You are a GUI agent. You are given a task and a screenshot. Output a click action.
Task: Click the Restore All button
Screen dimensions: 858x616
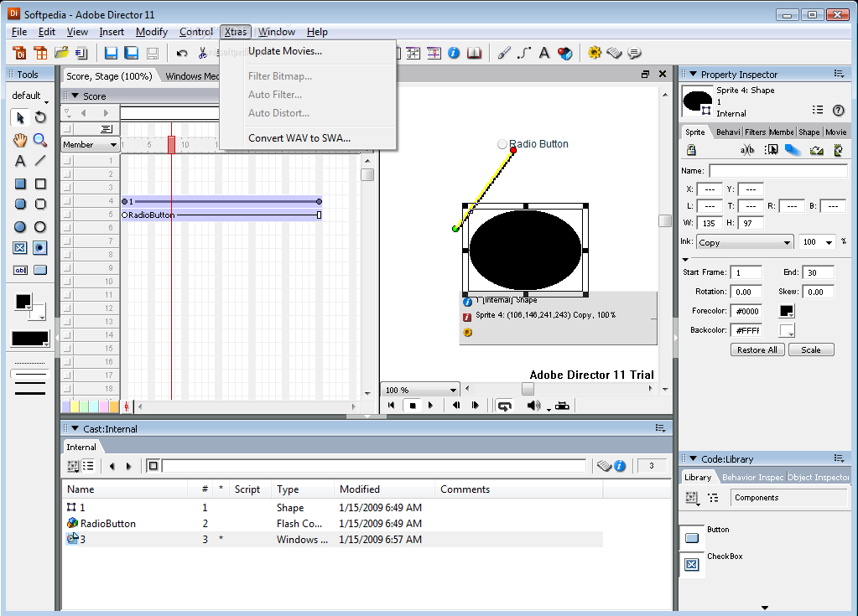click(x=757, y=349)
